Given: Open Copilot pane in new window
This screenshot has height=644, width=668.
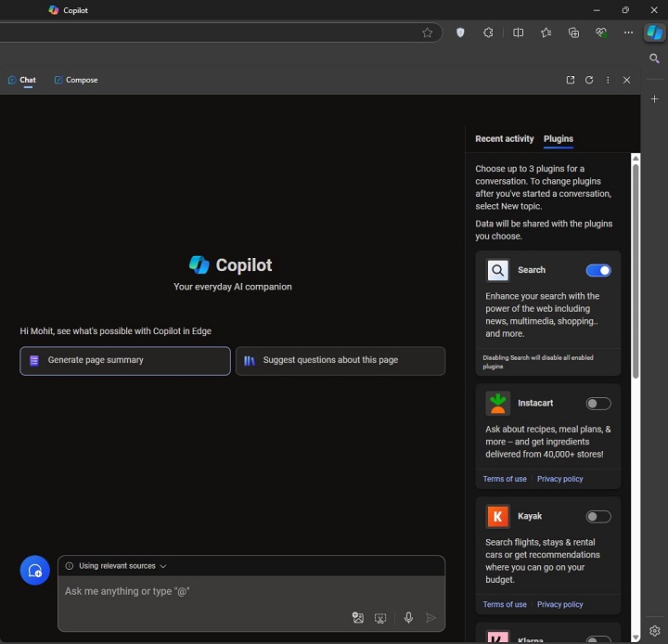Looking at the screenshot, I should pyautogui.click(x=571, y=80).
